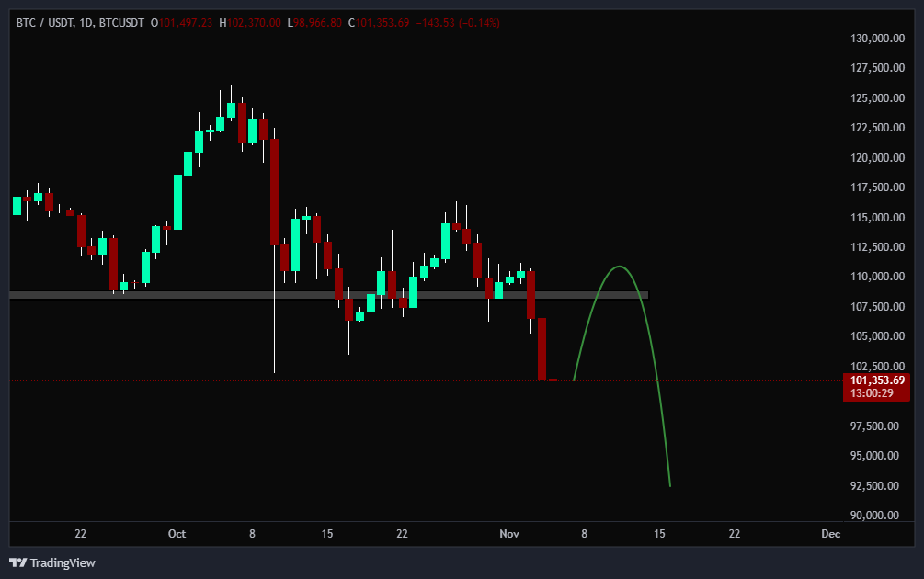Screen dimensions: 924x579
Task: Select the 1D interval label
Action: tap(86, 22)
